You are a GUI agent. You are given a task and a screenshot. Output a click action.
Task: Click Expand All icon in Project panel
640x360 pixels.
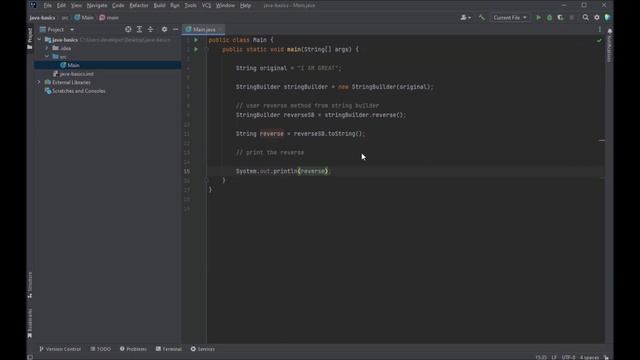click(x=139, y=29)
